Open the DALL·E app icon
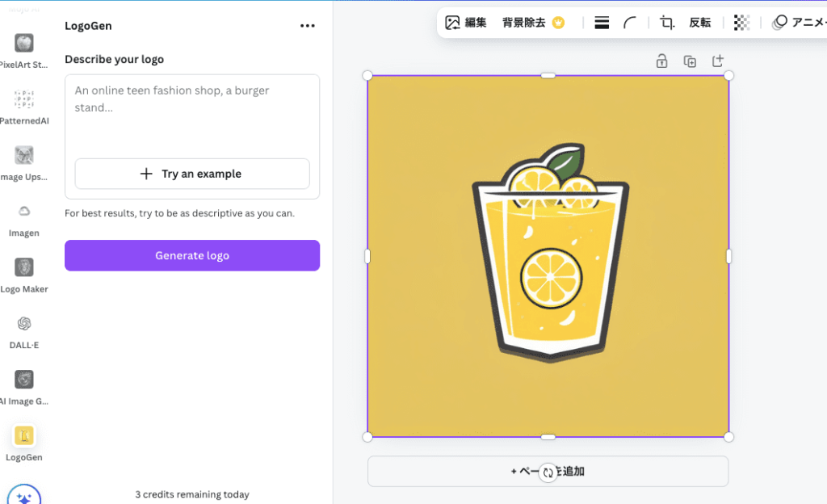 point(23,324)
